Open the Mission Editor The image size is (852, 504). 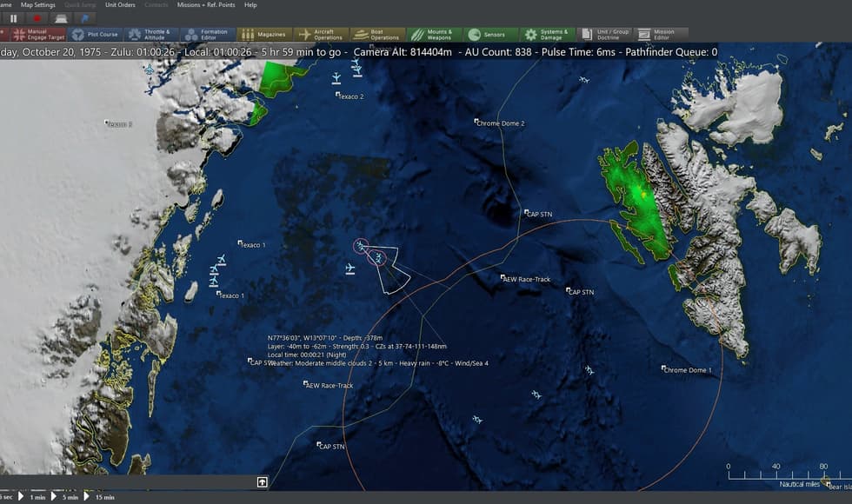click(660, 34)
